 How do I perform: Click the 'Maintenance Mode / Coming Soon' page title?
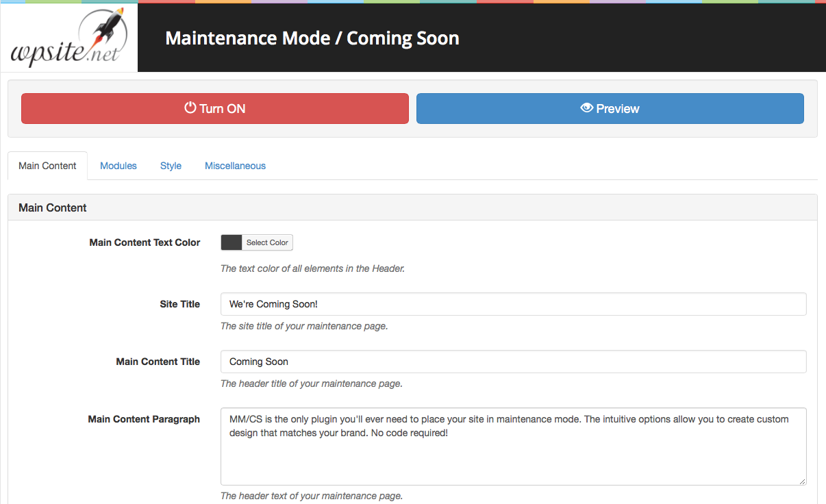(312, 38)
